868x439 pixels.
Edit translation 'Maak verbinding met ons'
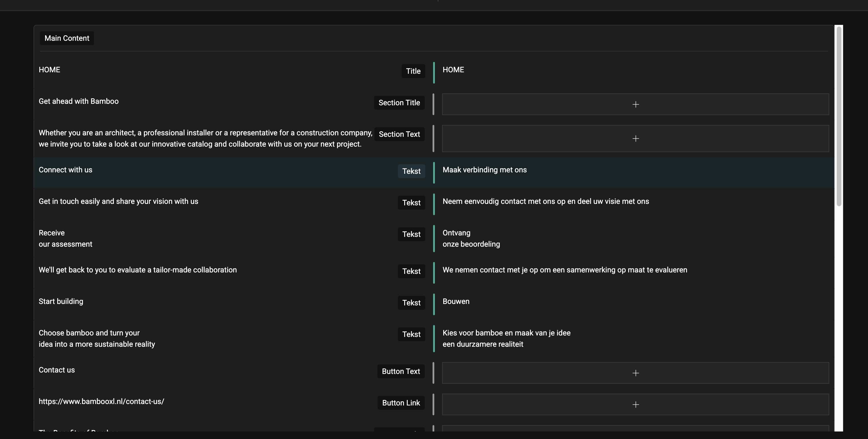(484, 170)
